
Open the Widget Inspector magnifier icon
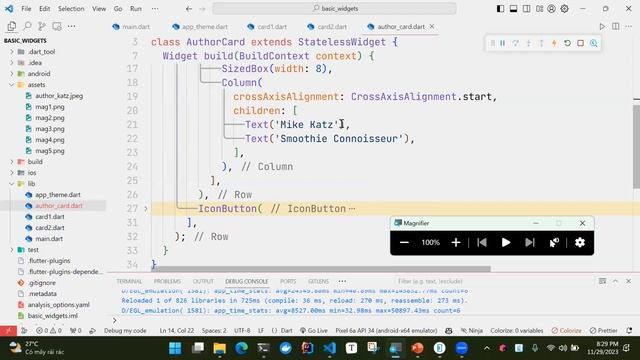click(593, 43)
